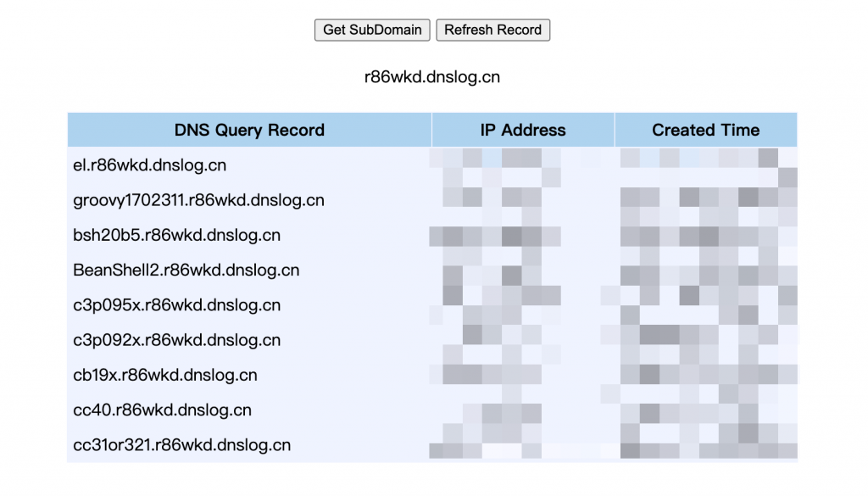The width and height of the screenshot is (868, 496).
Task: Select the cb19x.r86wkd.dnslog.cn record
Action: (x=165, y=376)
